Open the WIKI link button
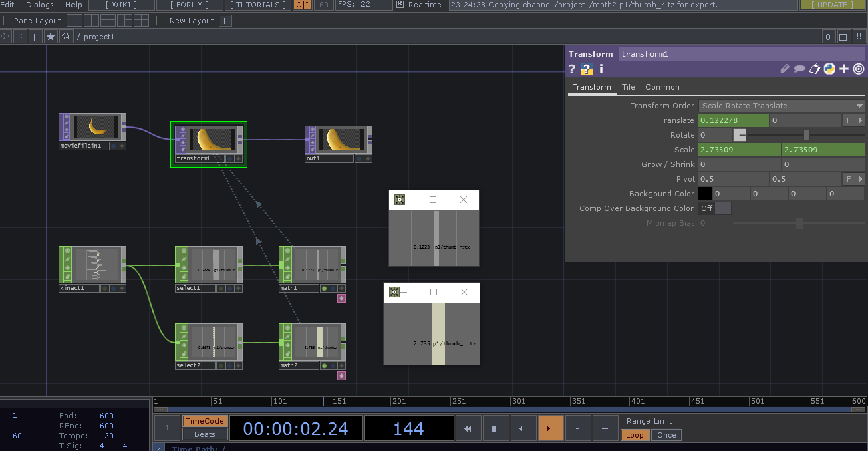The height and width of the screenshot is (451, 868). click(x=121, y=5)
